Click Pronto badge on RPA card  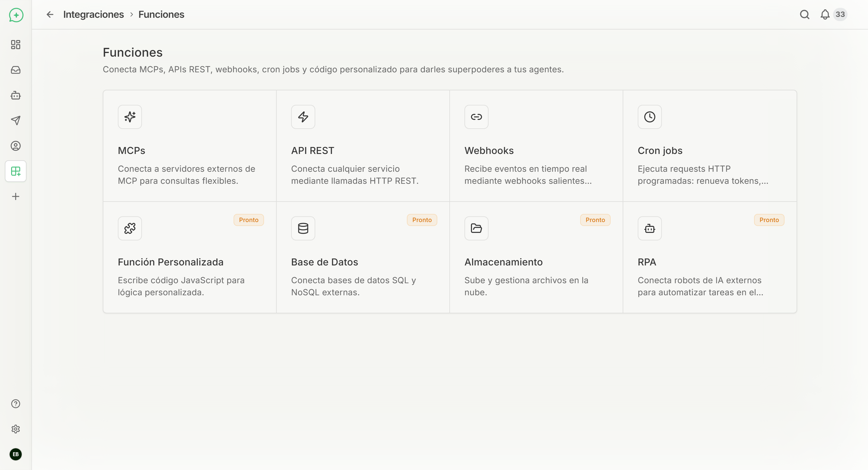[x=769, y=220]
